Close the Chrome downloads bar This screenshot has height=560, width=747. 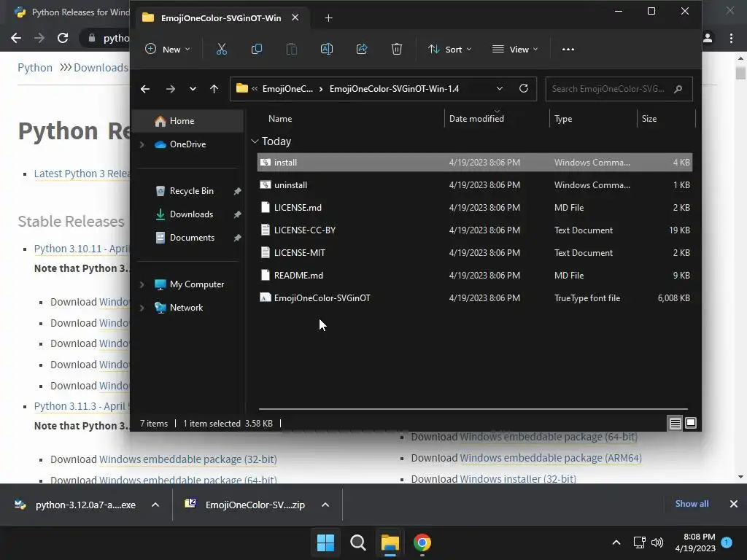[x=734, y=504]
